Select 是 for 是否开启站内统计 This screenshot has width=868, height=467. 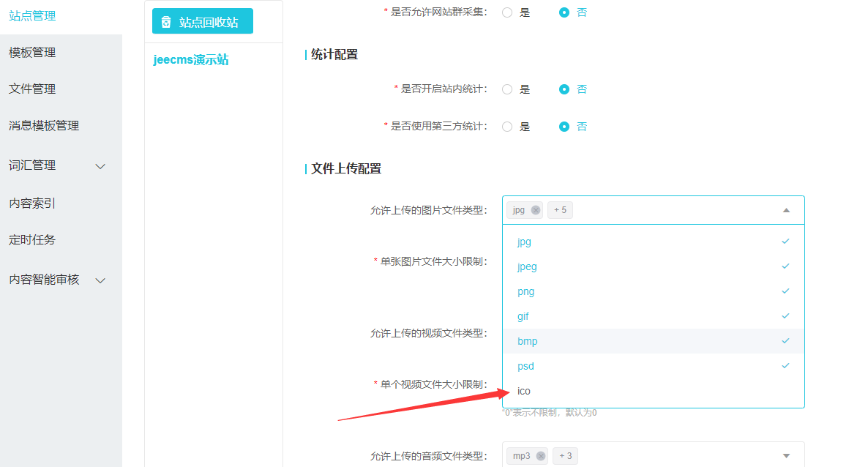tap(507, 89)
